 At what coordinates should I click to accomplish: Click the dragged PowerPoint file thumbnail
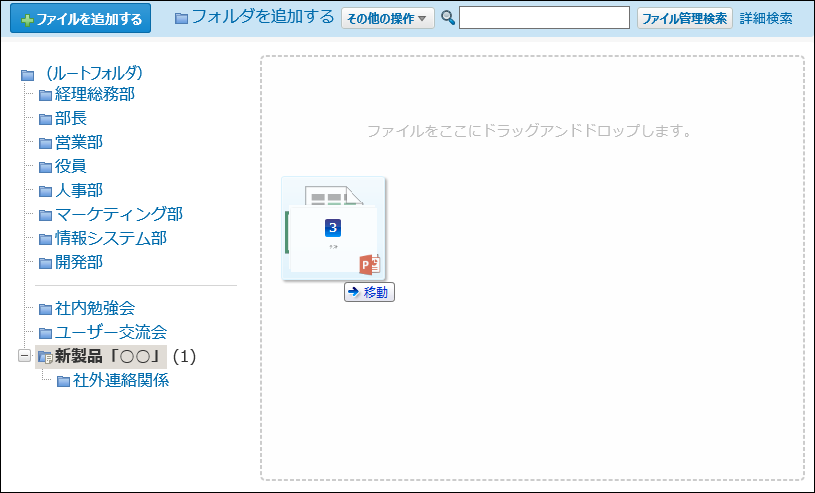(x=333, y=229)
